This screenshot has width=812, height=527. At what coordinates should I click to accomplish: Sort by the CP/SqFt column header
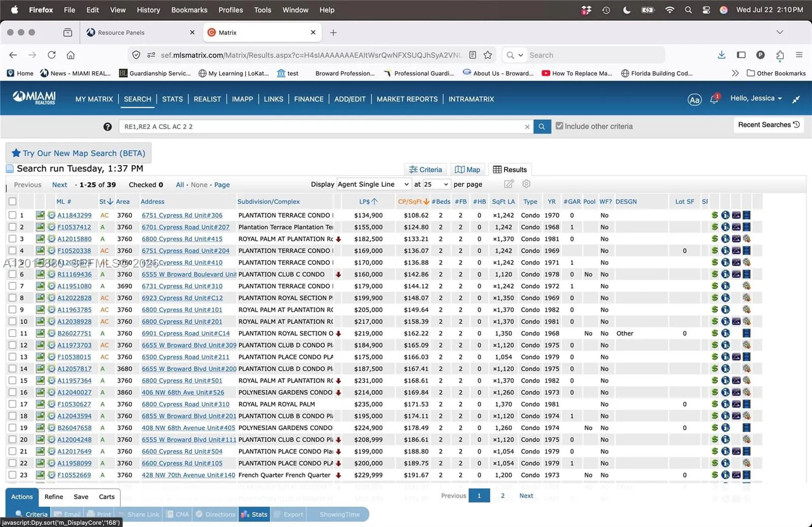414,202
